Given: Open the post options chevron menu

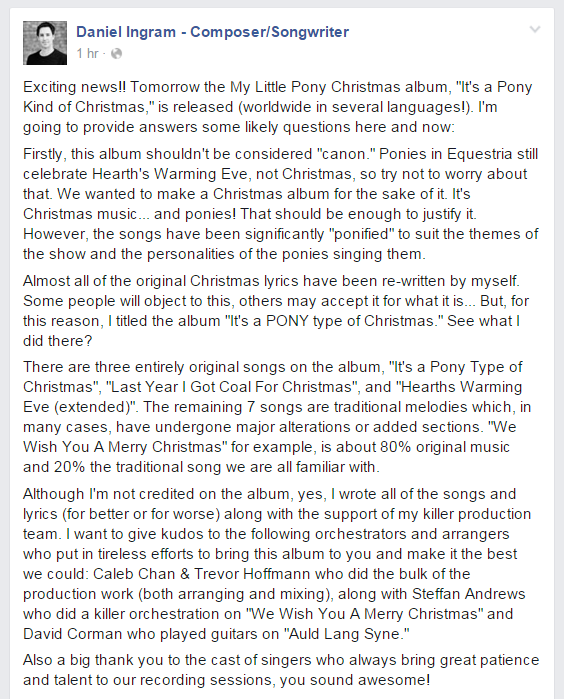Looking at the screenshot, I should (x=535, y=30).
